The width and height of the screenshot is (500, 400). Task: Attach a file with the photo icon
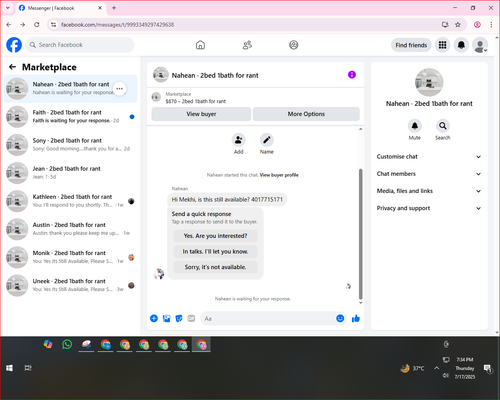tap(166, 318)
